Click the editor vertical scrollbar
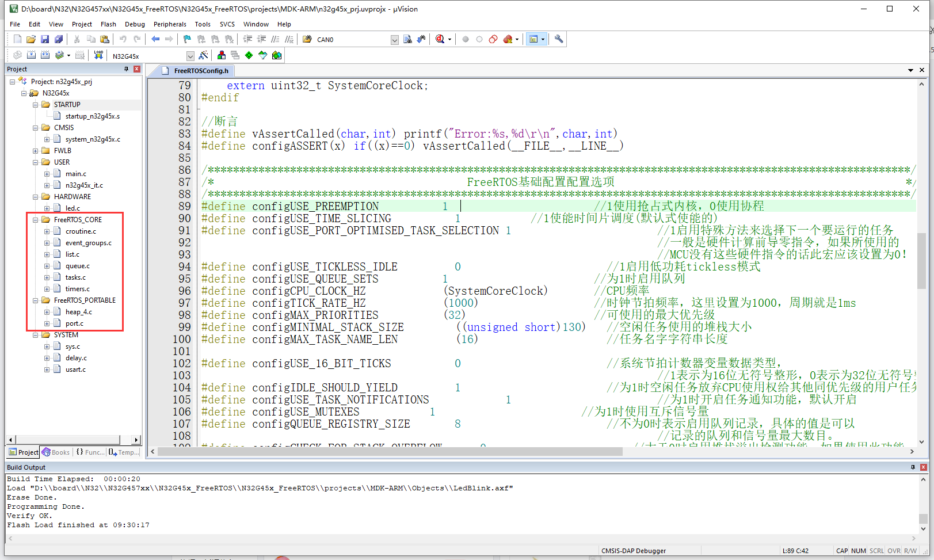This screenshot has height=560, width=934. click(921, 261)
